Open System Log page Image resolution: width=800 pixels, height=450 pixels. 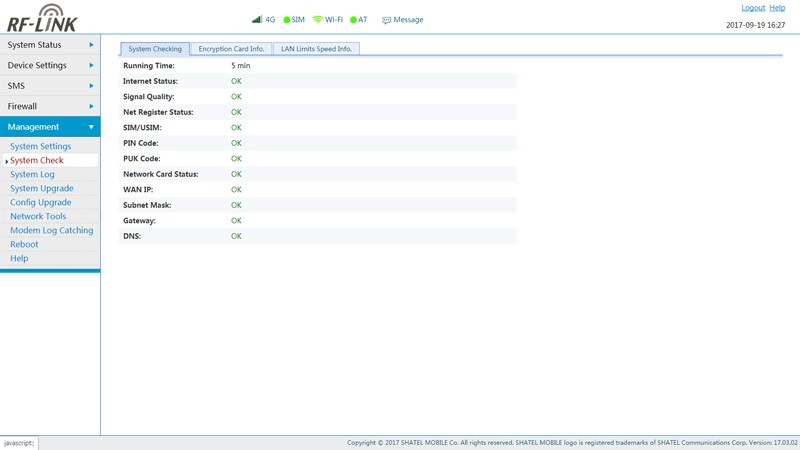coord(32,174)
